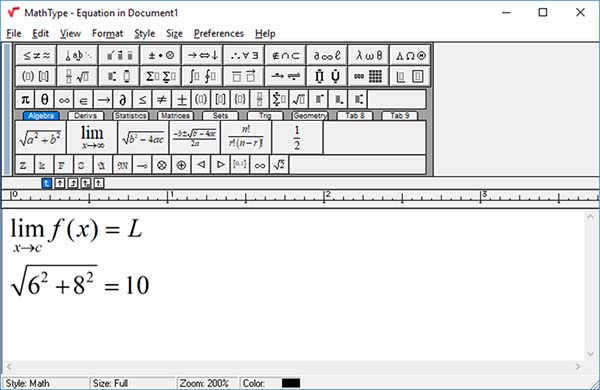Insert the quadratic formula expression

(195, 138)
